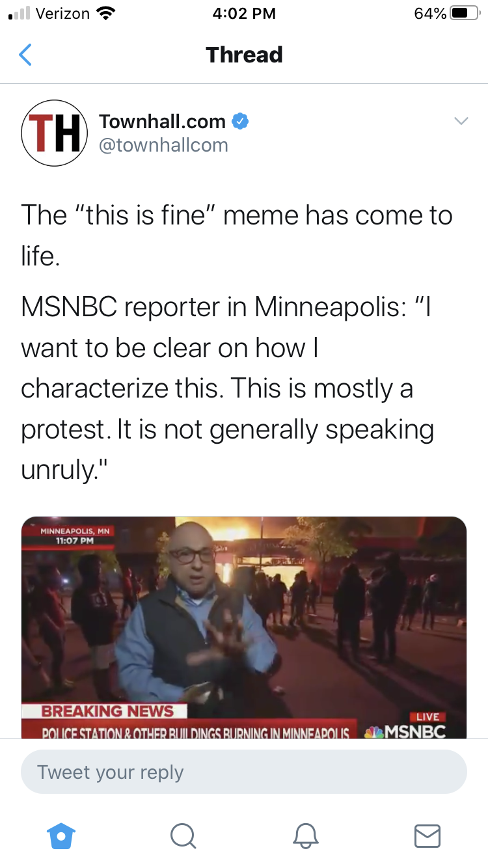
Task: Go to the Home tab icon
Action: (61, 835)
